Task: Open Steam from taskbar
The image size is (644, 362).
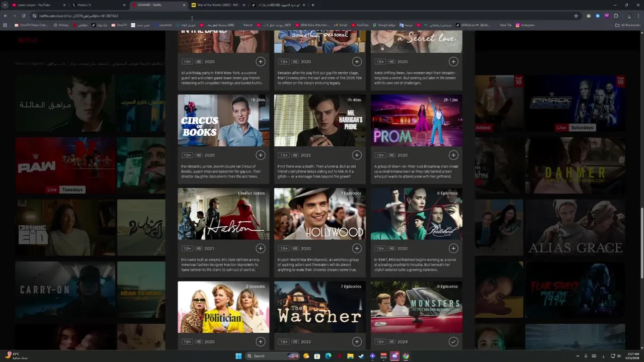Action: 361,356
